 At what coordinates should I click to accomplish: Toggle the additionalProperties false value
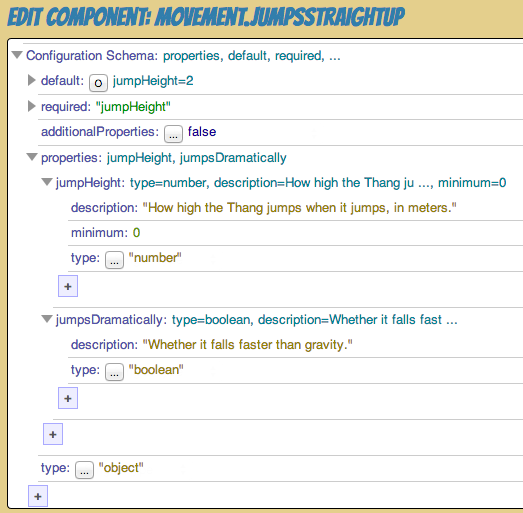(202, 131)
